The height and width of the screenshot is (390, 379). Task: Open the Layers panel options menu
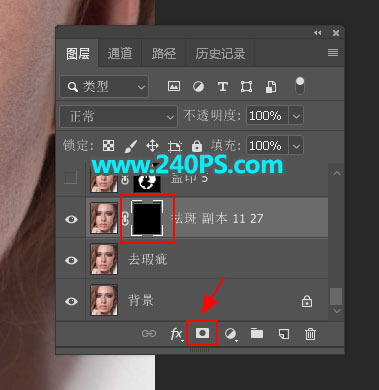click(333, 53)
